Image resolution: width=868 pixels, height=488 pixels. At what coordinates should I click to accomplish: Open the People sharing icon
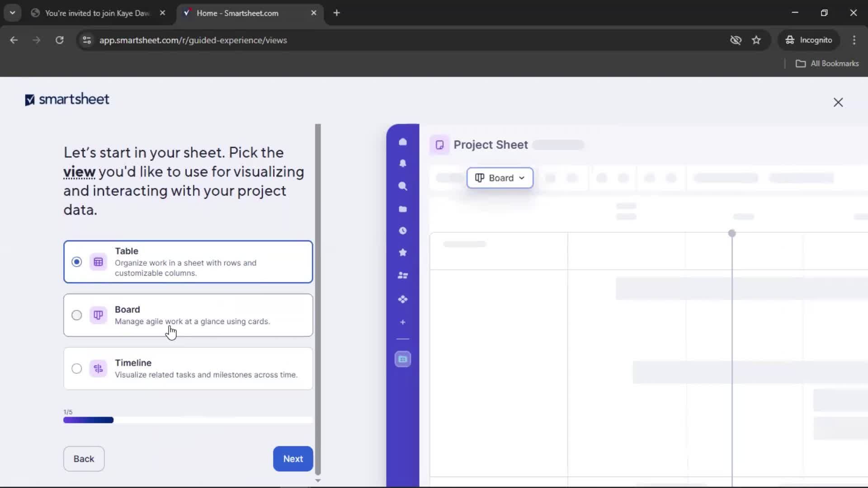403,276
